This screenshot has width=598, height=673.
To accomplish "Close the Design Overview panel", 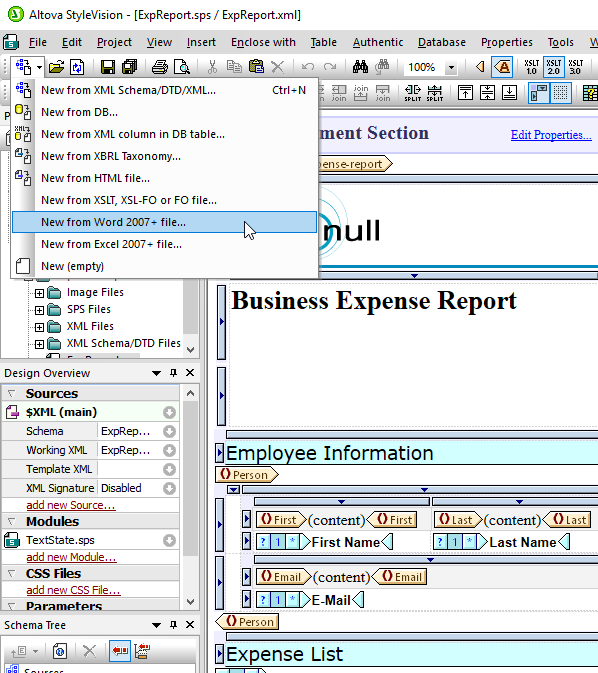I will pyautogui.click(x=190, y=373).
